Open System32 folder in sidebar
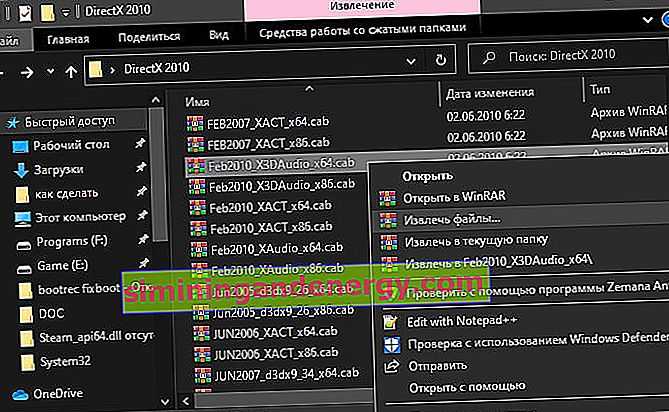Viewport: 669px width, 412px height. pyautogui.click(x=65, y=362)
